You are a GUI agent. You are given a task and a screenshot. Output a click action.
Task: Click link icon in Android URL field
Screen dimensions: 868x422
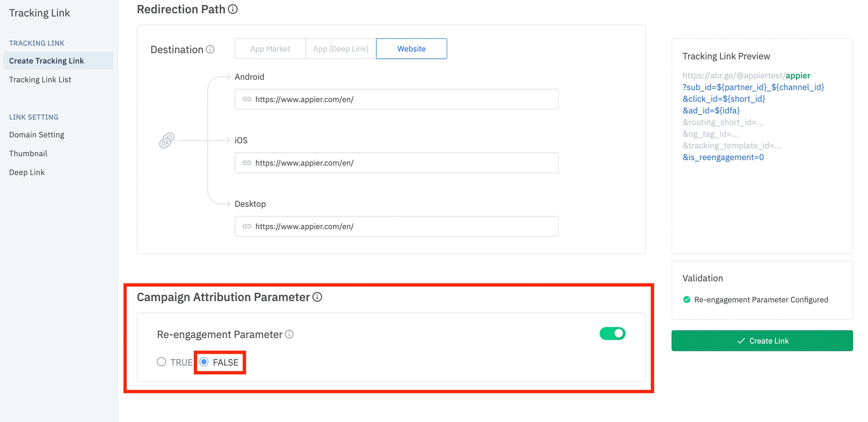coord(247,99)
